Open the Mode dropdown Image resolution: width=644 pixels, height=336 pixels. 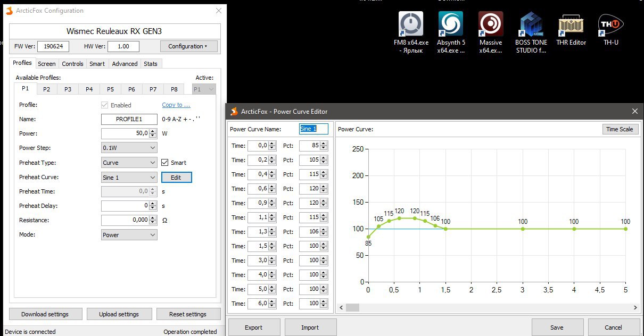coord(129,234)
